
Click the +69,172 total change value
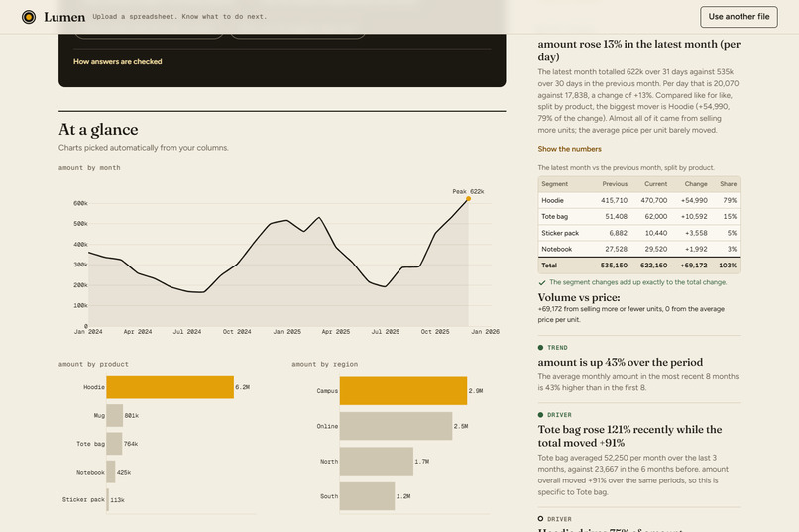click(694, 266)
